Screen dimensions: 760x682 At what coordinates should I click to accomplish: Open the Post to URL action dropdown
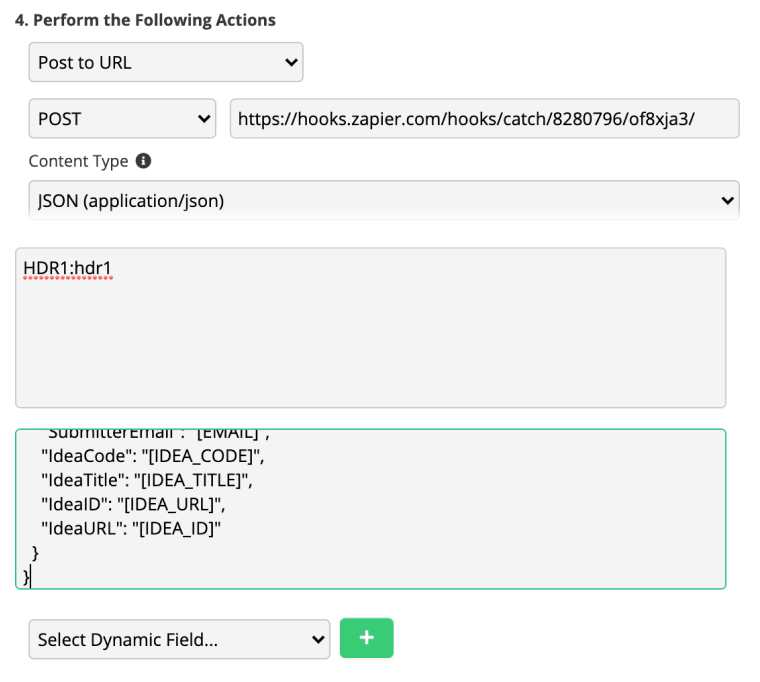(166, 62)
